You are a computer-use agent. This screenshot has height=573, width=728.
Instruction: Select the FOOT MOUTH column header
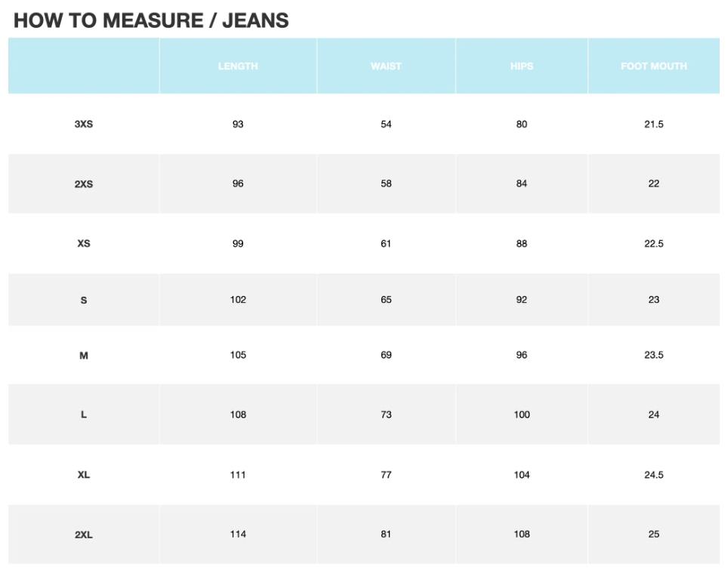(x=653, y=66)
